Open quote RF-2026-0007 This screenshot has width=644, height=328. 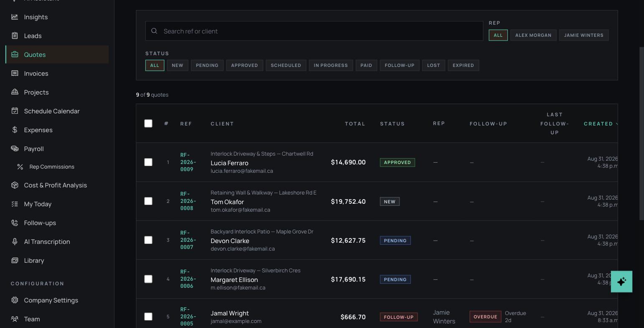coord(188,240)
